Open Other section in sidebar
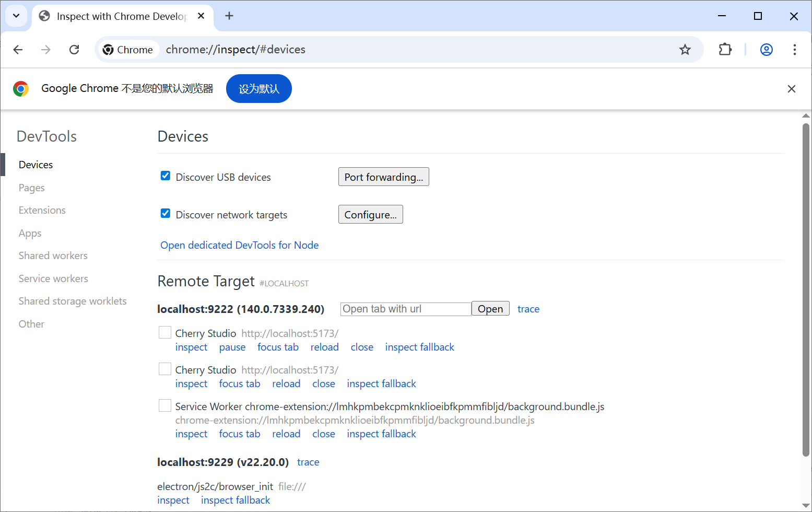 pos(31,324)
